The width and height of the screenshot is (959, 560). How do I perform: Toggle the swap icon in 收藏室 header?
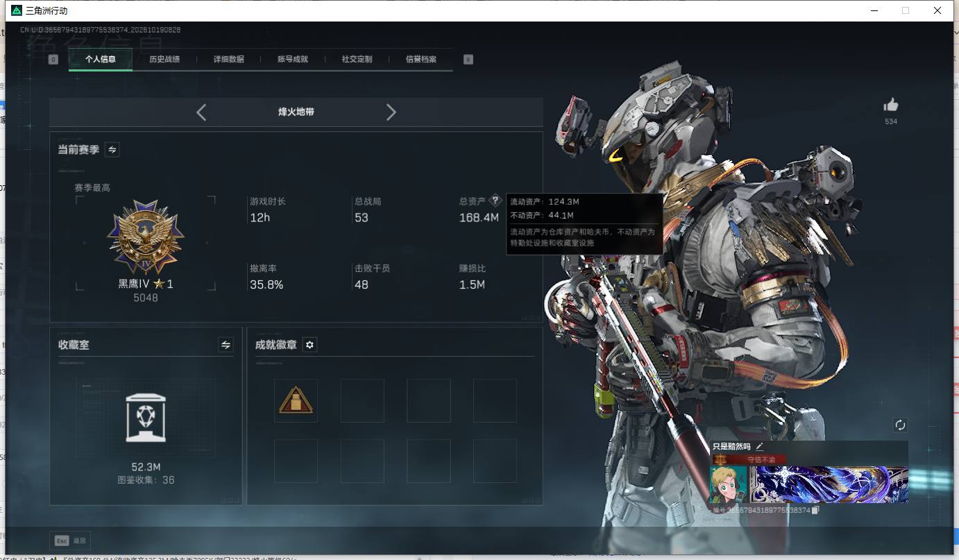[x=226, y=344]
